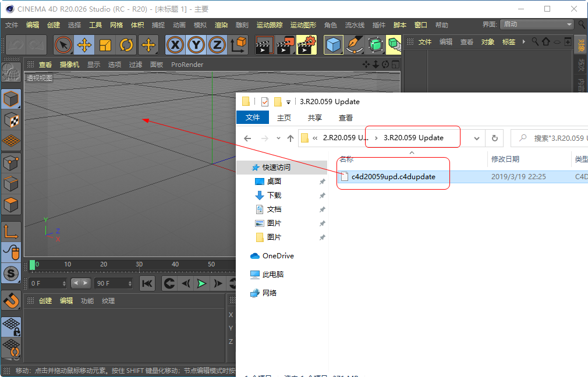Viewport: 588px width, 377px height.
Task: Open Explorer recent locations dropdown arrow
Action: pyautogui.click(x=278, y=138)
